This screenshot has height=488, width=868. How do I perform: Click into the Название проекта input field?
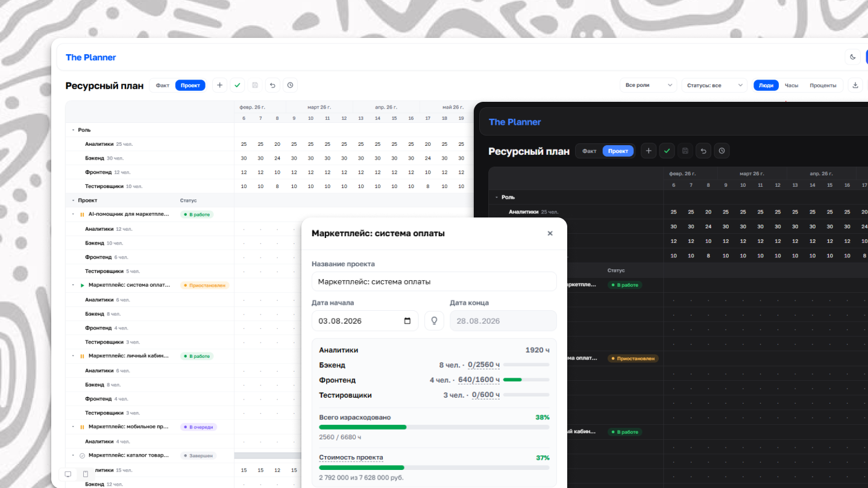coord(434,281)
